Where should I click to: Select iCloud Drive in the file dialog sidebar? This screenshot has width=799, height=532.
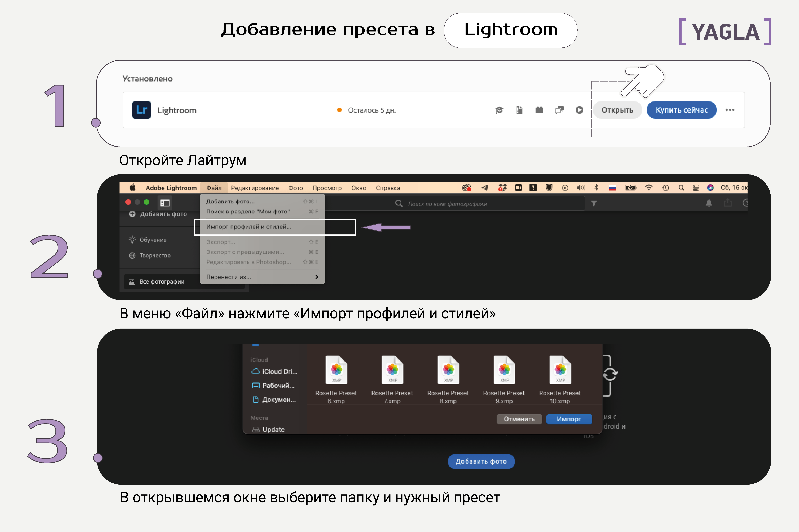(x=274, y=372)
